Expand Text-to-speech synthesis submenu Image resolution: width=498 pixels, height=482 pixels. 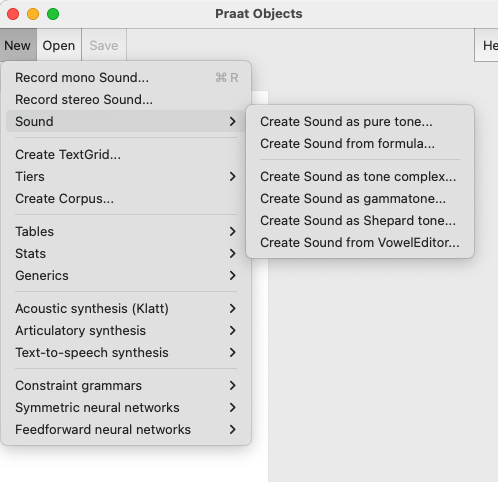tap(126, 353)
